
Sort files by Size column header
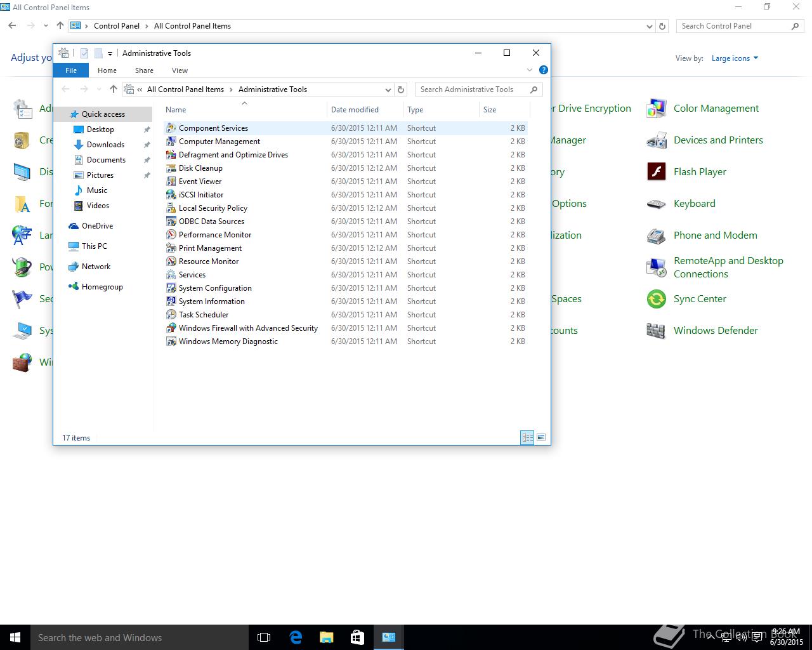click(504, 110)
